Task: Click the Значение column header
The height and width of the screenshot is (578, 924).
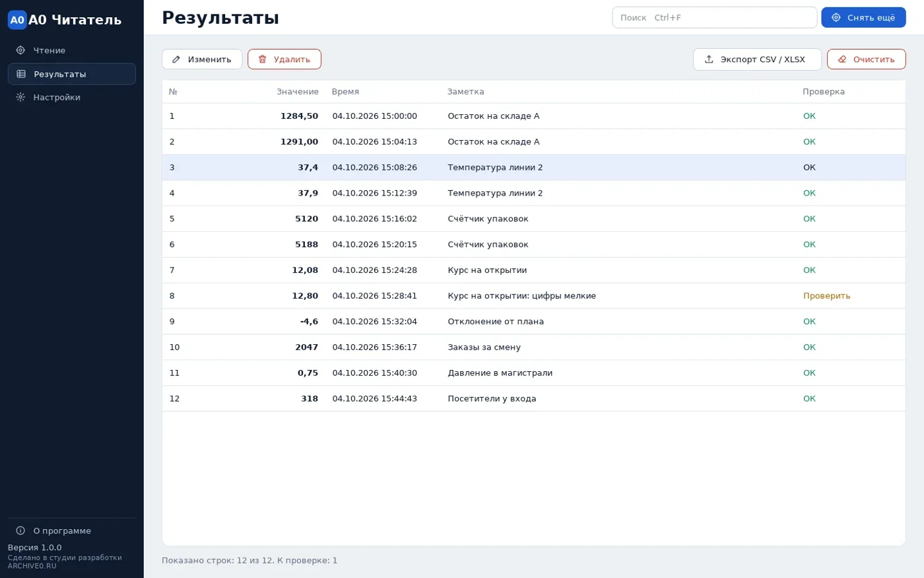Action: click(298, 92)
